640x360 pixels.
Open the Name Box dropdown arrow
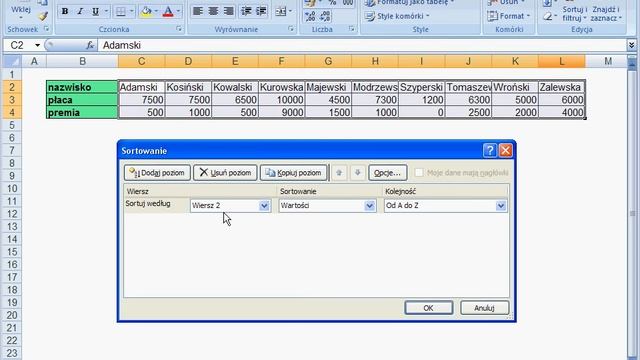click(x=37, y=45)
